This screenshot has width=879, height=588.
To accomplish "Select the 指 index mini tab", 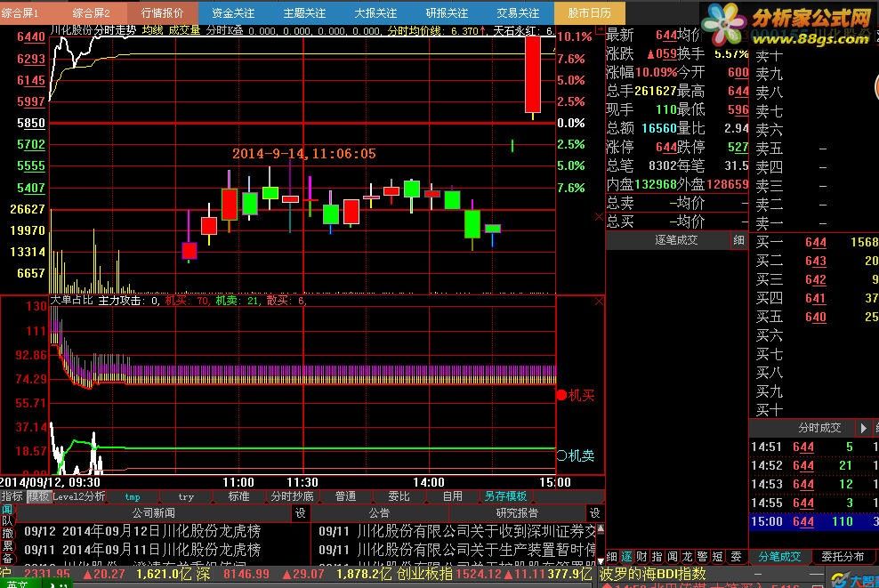I will pos(657,557).
